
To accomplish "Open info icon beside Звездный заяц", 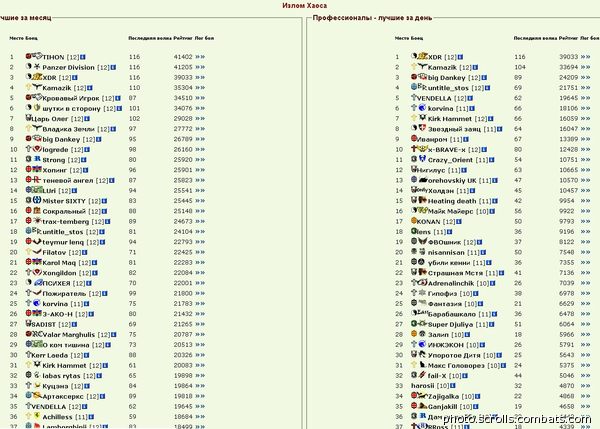I will pos(499,129).
